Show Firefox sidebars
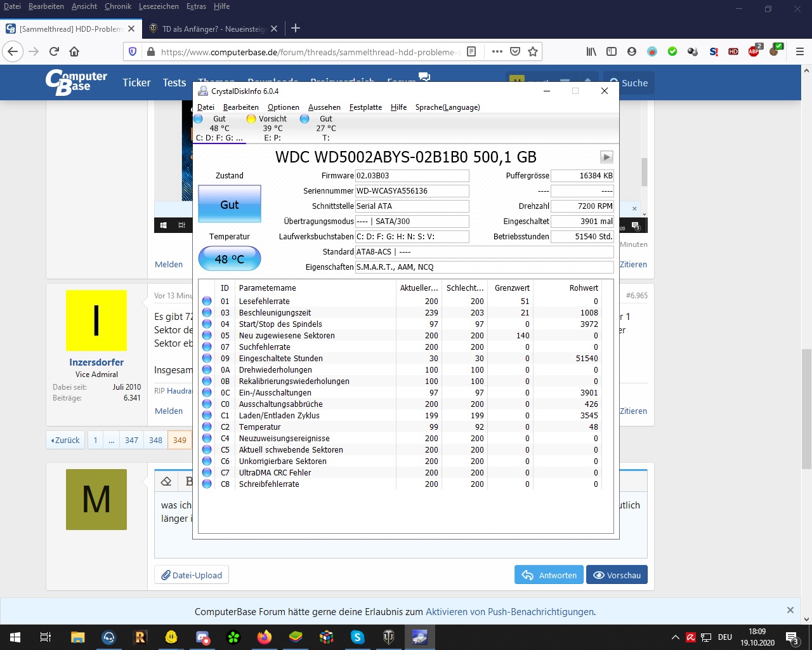The width and height of the screenshot is (812, 650). point(612,51)
